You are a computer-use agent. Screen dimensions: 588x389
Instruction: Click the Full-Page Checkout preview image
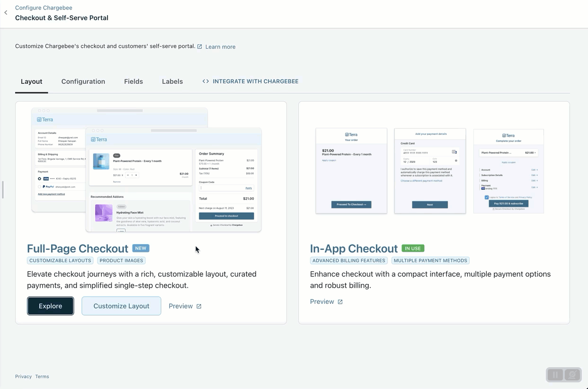click(146, 170)
